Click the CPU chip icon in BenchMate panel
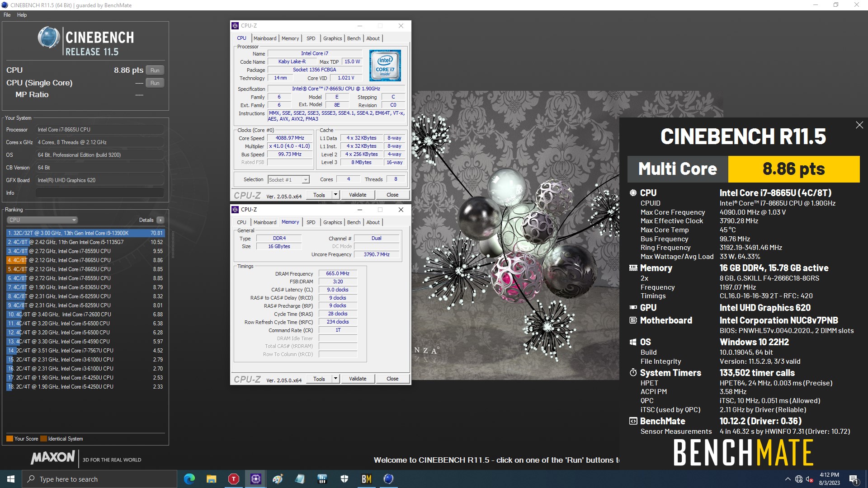868x488 pixels. tap(633, 193)
